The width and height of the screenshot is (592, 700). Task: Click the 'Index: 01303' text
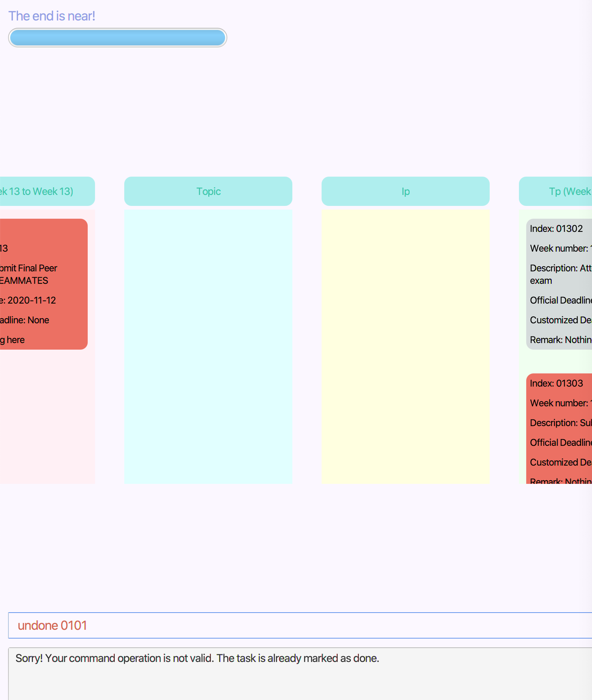click(556, 383)
